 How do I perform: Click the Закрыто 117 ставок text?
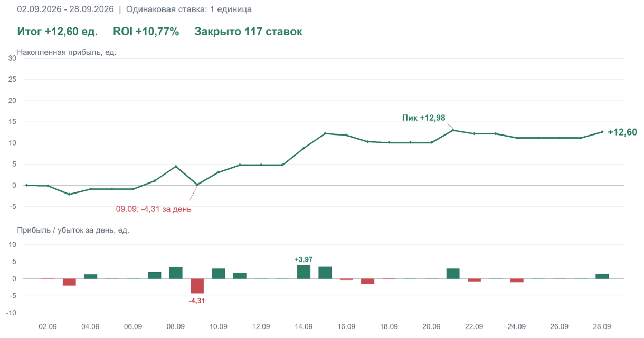[248, 32]
